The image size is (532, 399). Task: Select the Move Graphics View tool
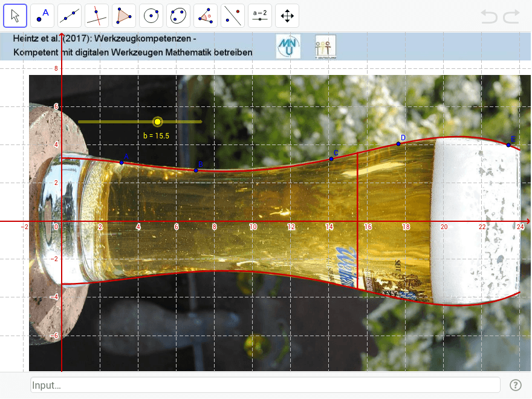(287, 16)
